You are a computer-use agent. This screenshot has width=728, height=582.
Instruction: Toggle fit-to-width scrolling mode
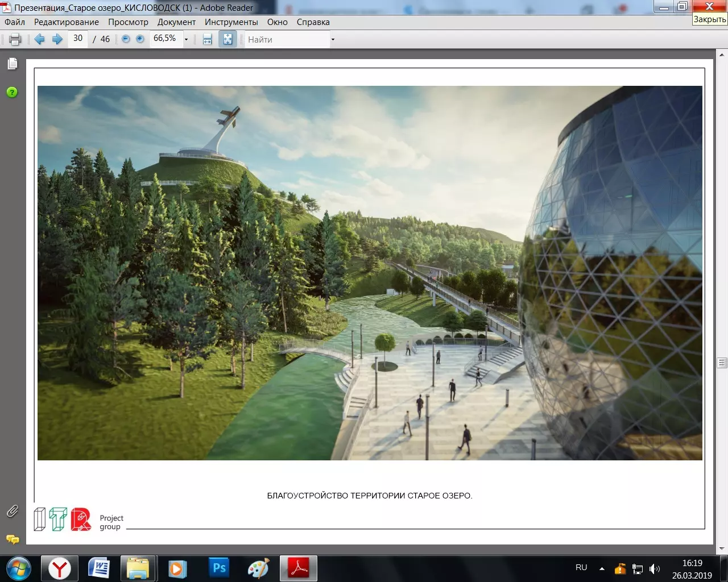coord(208,39)
